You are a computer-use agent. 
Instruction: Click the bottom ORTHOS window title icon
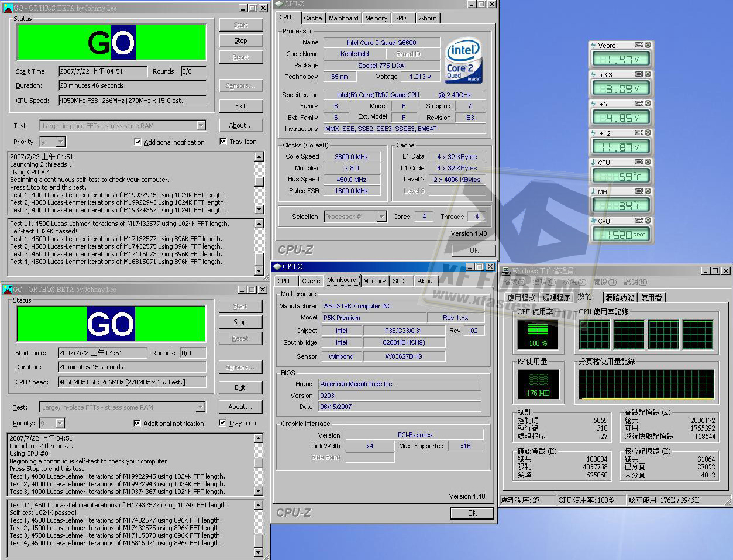8,290
